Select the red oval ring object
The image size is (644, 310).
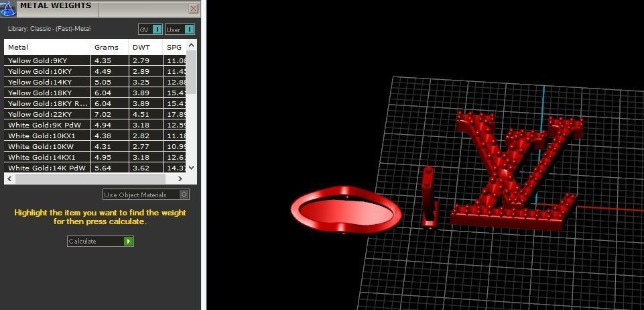pyautogui.click(x=346, y=209)
